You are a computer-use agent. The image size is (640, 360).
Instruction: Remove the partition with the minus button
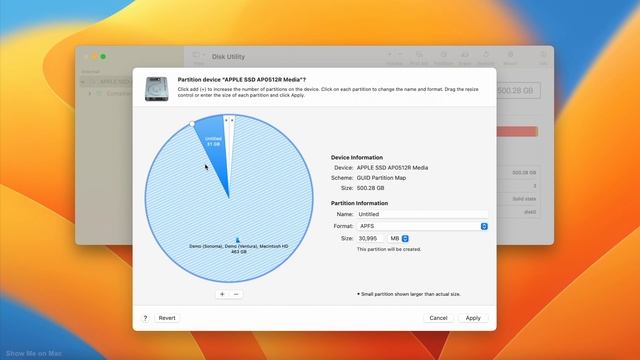coord(236,294)
